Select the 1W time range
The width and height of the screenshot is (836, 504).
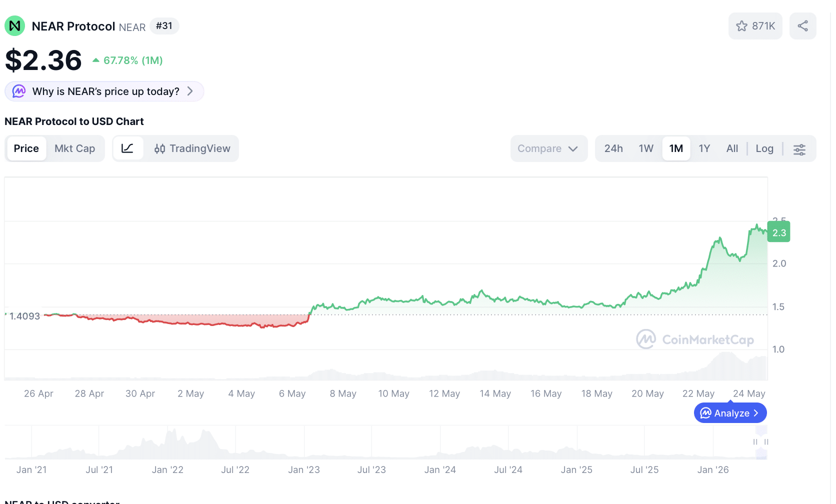tap(646, 148)
